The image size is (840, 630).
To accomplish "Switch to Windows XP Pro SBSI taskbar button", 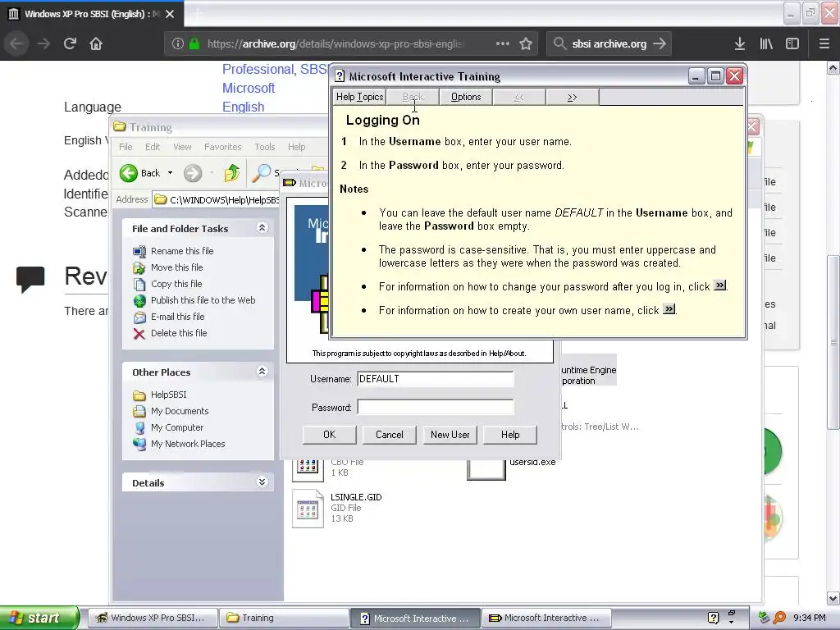I will point(152,618).
